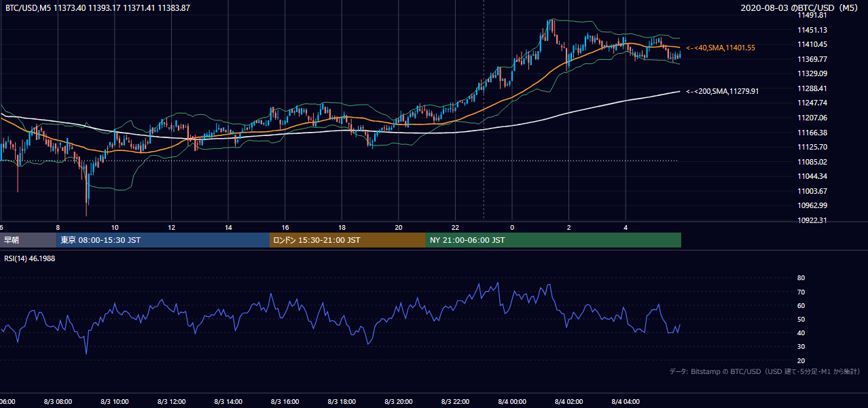Click the 8/3 18:00 date axis label
Screen dimensions: 868x408
pos(342,402)
